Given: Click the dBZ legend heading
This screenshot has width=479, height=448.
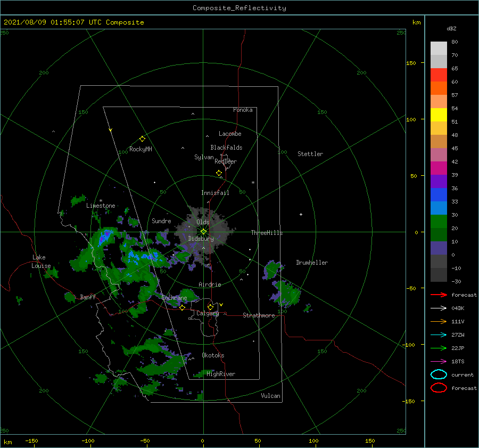Looking at the screenshot, I should point(451,28).
